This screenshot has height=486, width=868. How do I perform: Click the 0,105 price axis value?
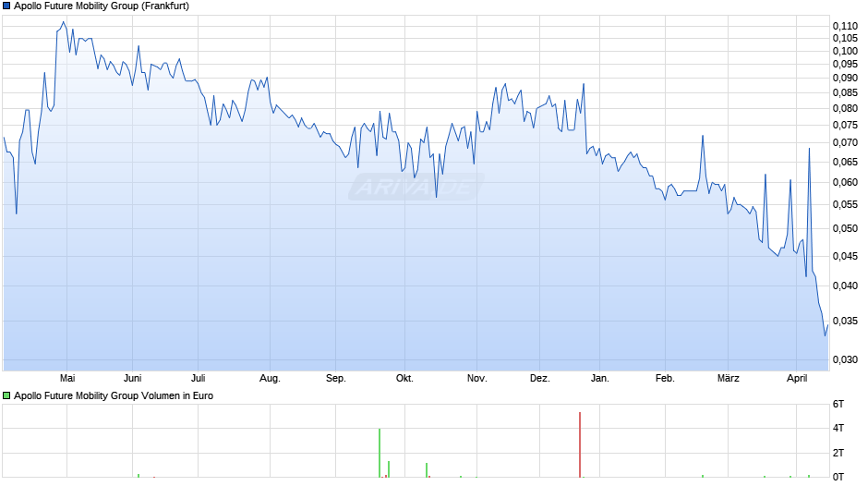pos(845,38)
